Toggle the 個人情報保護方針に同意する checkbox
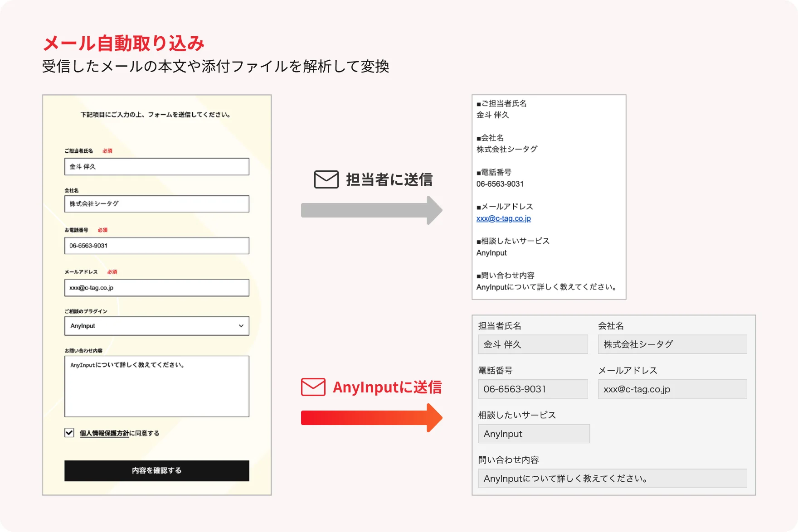This screenshot has width=798, height=532. click(x=69, y=433)
